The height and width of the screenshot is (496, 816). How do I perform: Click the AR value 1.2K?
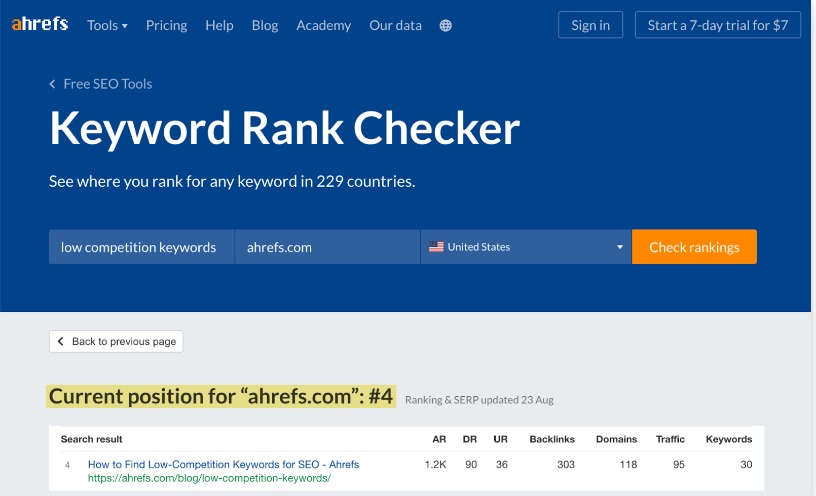[x=435, y=464]
